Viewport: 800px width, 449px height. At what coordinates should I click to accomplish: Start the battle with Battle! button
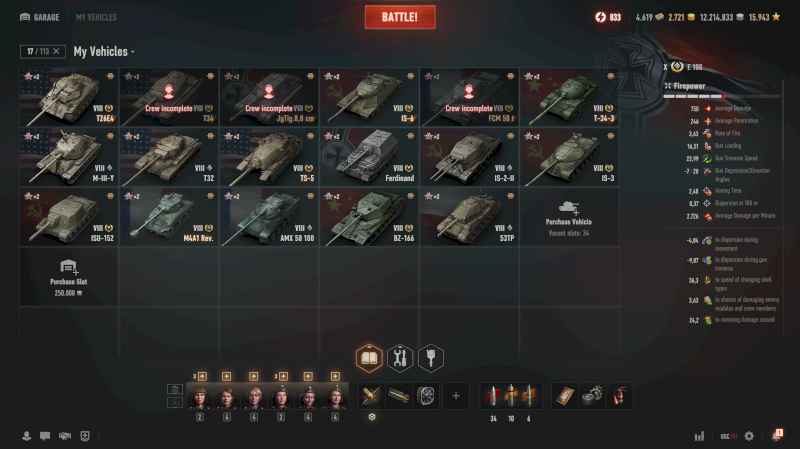click(400, 17)
